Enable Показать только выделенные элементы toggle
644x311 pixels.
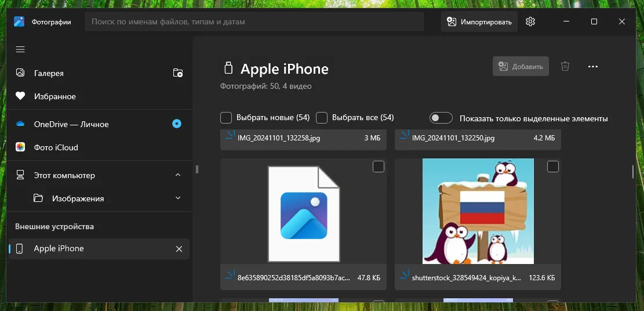(441, 118)
